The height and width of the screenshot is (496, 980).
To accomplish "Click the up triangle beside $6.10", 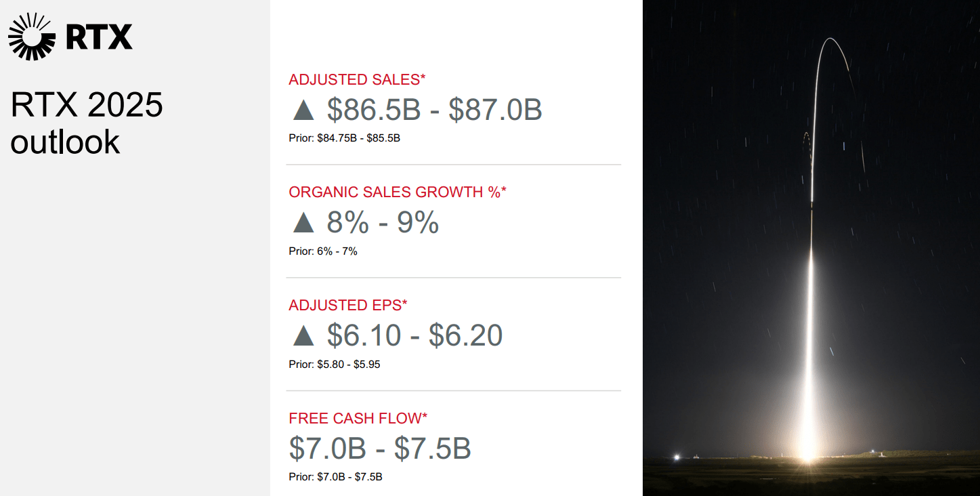I will click(x=303, y=335).
